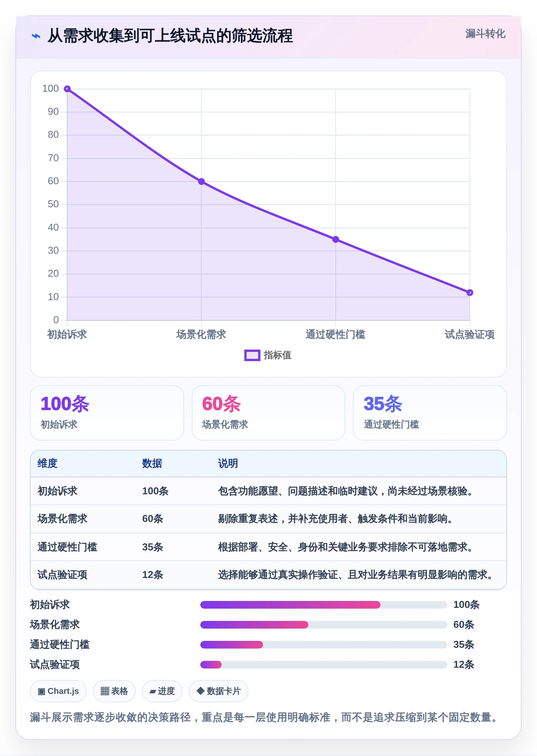Screen dimensions: 537x756
Task: Click the 数据卡片 tag chip
Action: pyautogui.click(x=219, y=691)
